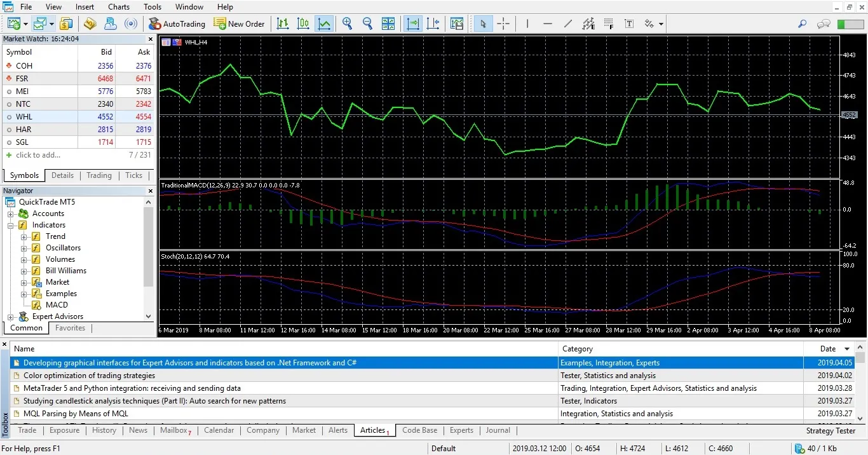Open the Charts menu
Screen dimensions: 868x455
pos(119,7)
